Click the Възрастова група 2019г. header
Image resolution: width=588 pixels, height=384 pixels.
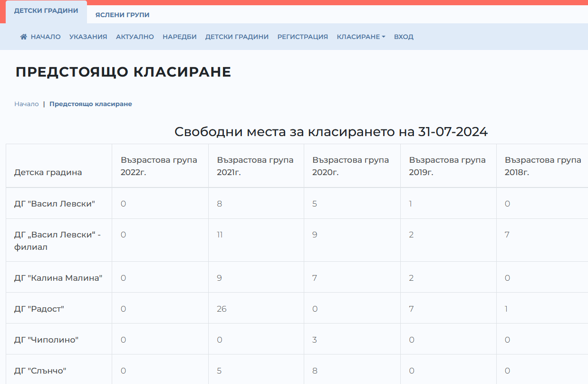[447, 166]
